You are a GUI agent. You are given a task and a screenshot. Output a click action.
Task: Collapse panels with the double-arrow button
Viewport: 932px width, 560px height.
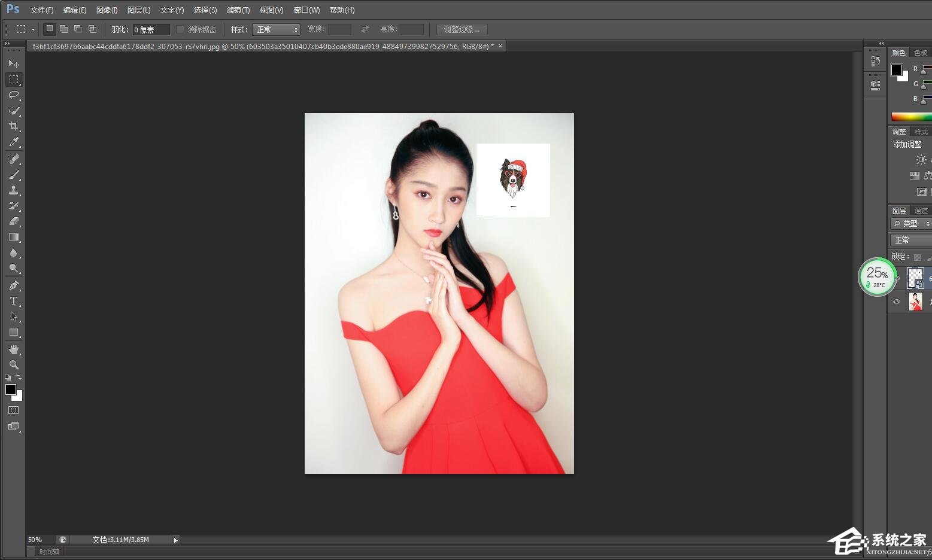click(x=881, y=42)
